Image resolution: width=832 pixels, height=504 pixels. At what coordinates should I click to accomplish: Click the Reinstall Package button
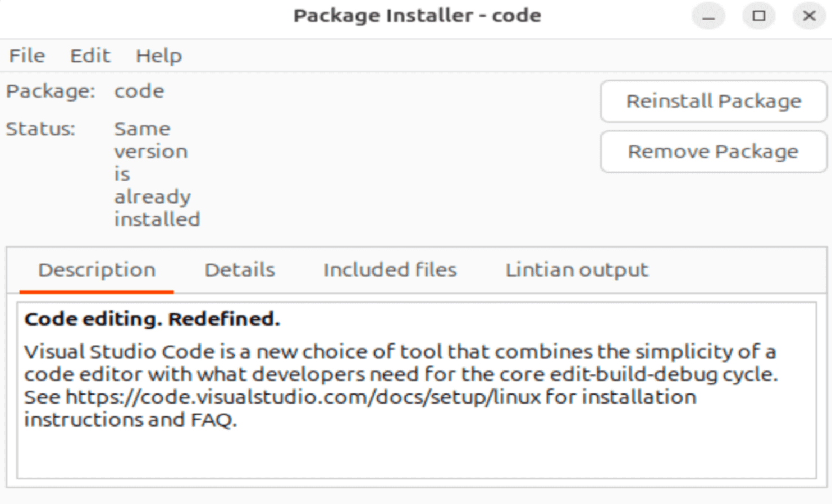point(713,102)
